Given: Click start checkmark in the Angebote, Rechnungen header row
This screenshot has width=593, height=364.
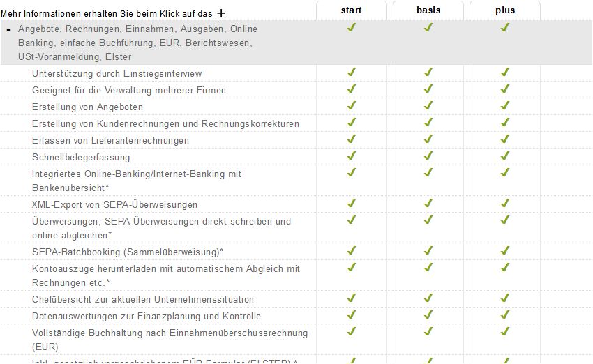Looking at the screenshot, I should tap(352, 27).
